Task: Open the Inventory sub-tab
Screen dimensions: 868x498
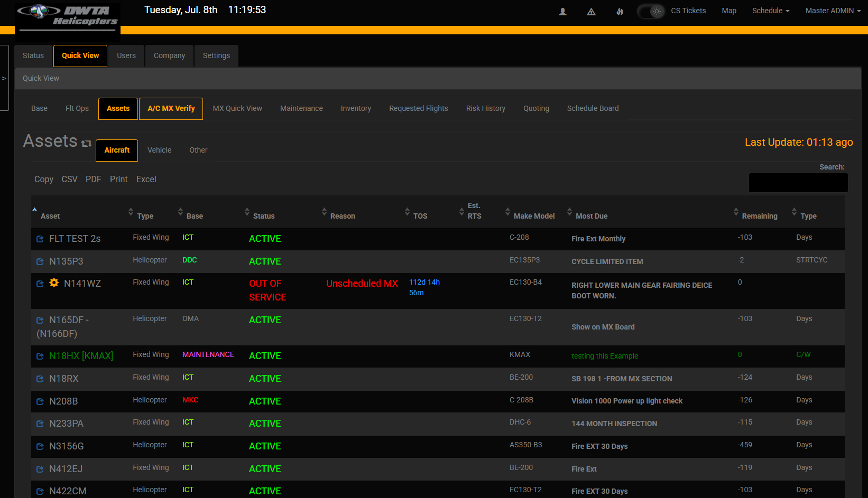Action: pyautogui.click(x=356, y=108)
